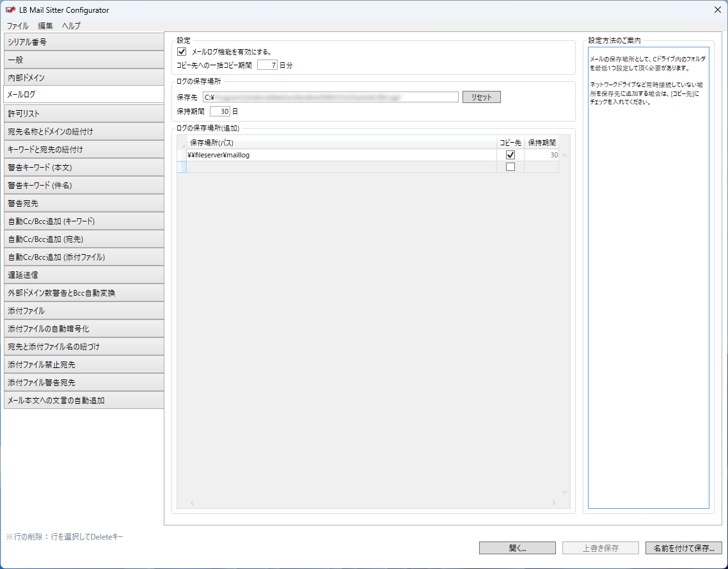The height and width of the screenshot is (569, 728).
Task: Check コピー先 box in the empty row
Action: [x=510, y=167]
